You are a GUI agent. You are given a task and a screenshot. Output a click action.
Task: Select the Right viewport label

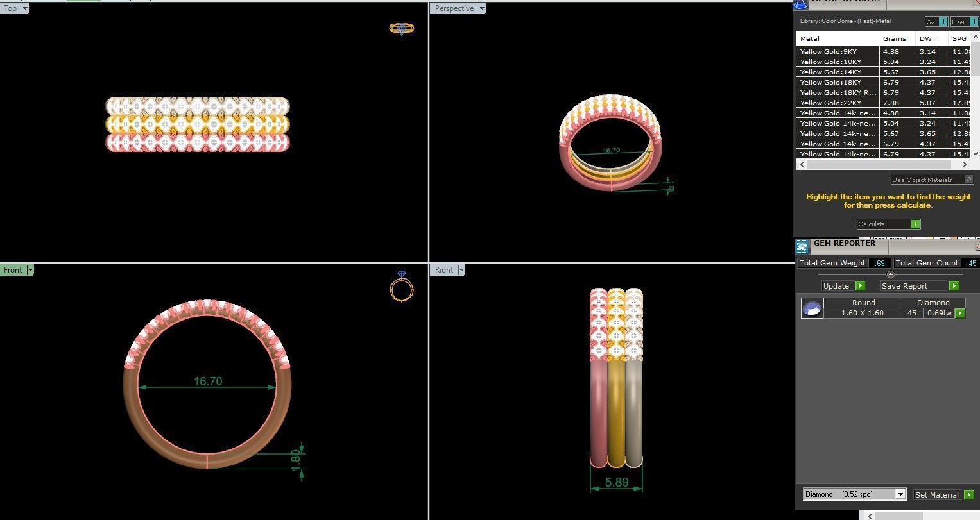tap(444, 270)
